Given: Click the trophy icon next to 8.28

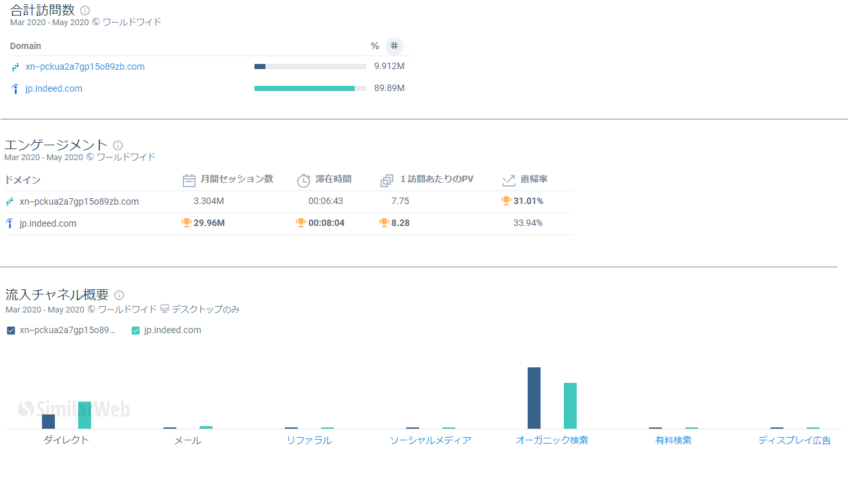Looking at the screenshot, I should tap(384, 223).
